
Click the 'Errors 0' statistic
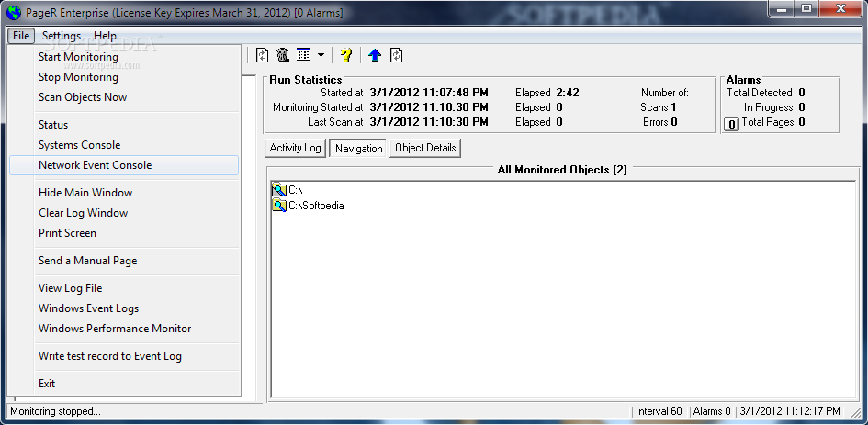659,122
